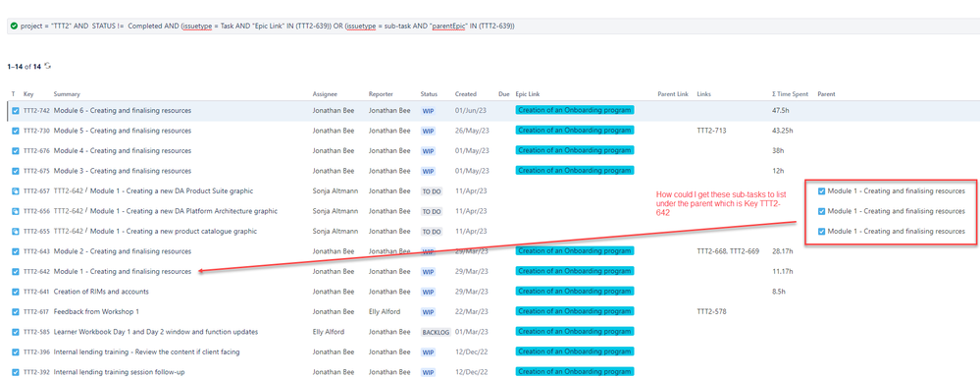
Task: Sort by the Created column header
Action: coord(466,94)
